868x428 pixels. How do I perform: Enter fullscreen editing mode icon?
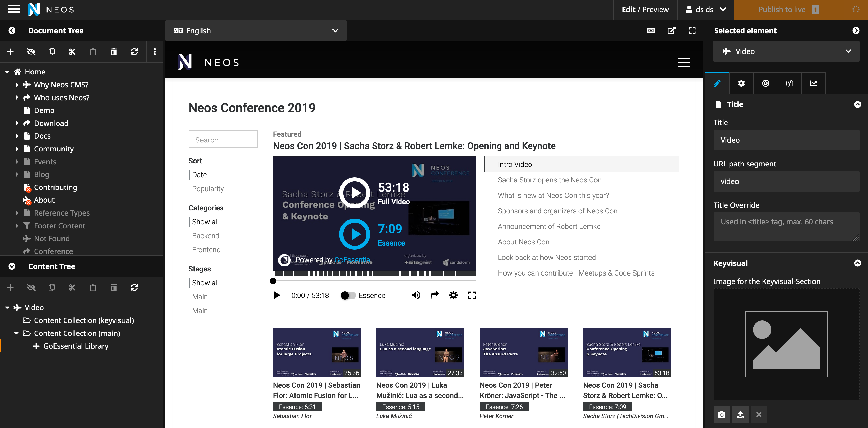(692, 31)
